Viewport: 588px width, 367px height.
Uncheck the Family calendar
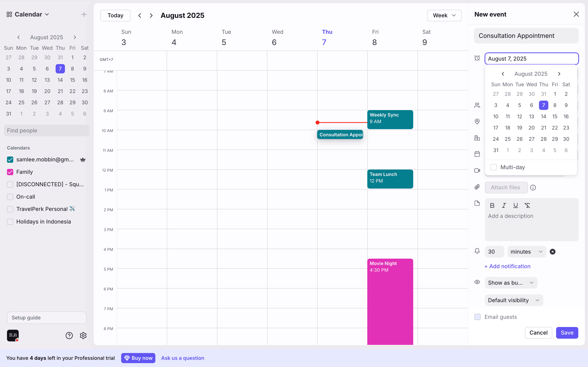(10, 172)
